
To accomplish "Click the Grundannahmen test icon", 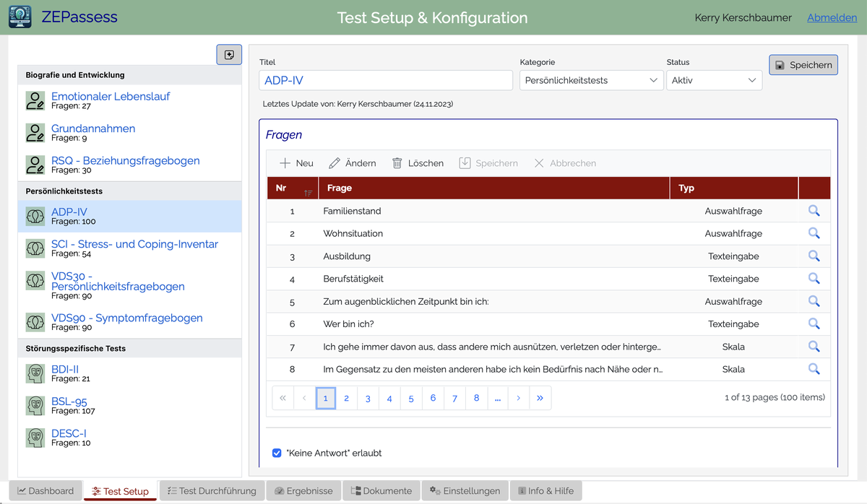I will tap(35, 133).
